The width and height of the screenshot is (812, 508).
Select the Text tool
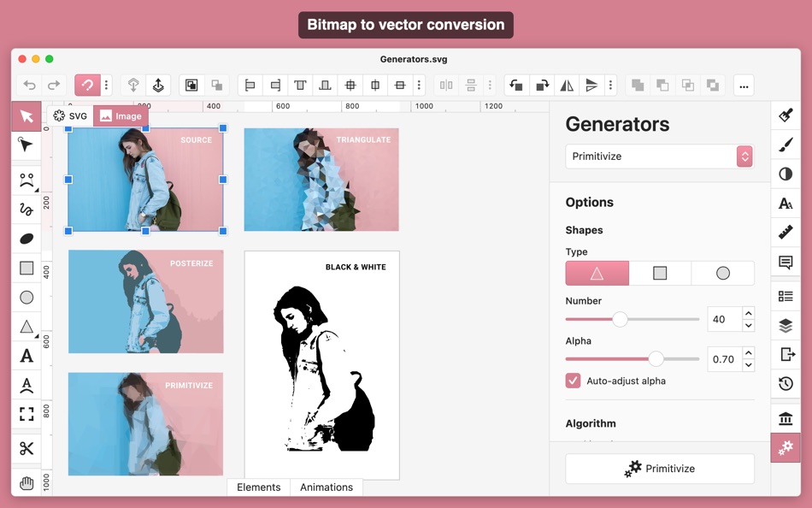point(26,357)
